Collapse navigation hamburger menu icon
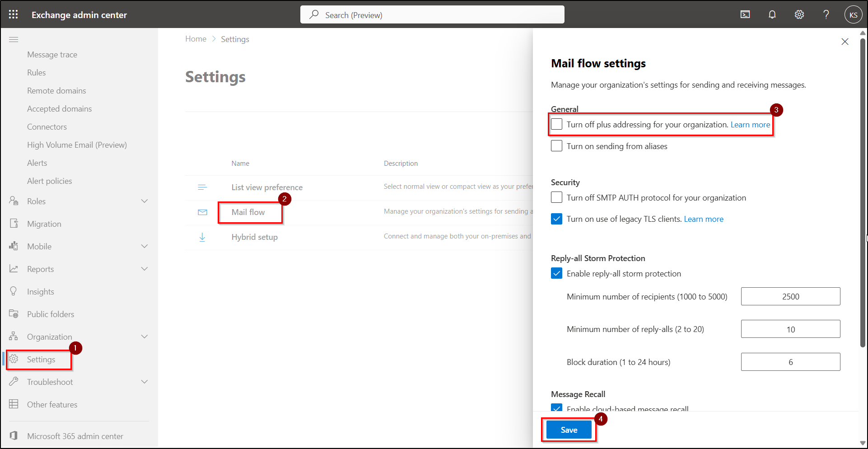868x449 pixels. (x=14, y=39)
